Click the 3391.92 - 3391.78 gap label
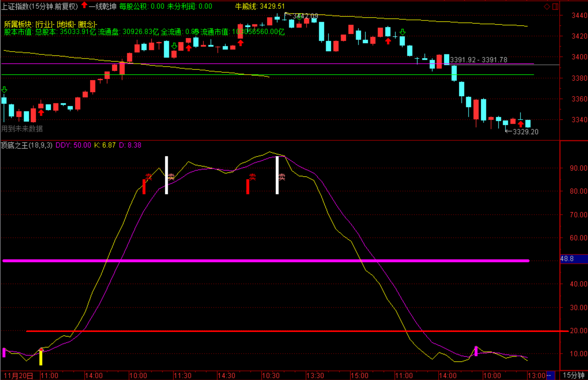The width and height of the screenshot is (588, 380). [x=478, y=60]
